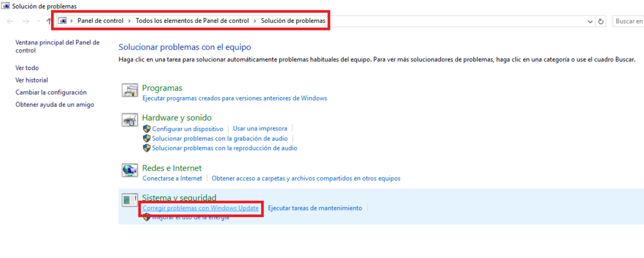Click 'Configurar un dispositivo' link
The image size is (644, 258).
[188, 129]
